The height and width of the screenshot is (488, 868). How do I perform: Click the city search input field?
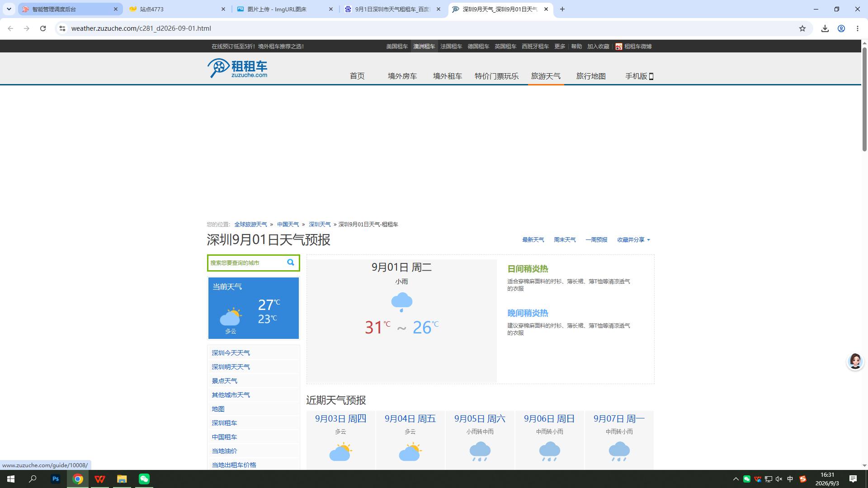247,263
